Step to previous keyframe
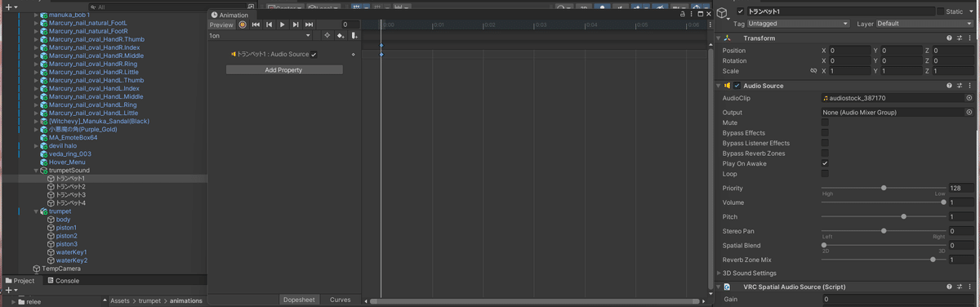The width and height of the screenshot is (980, 307). [x=269, y=25]
